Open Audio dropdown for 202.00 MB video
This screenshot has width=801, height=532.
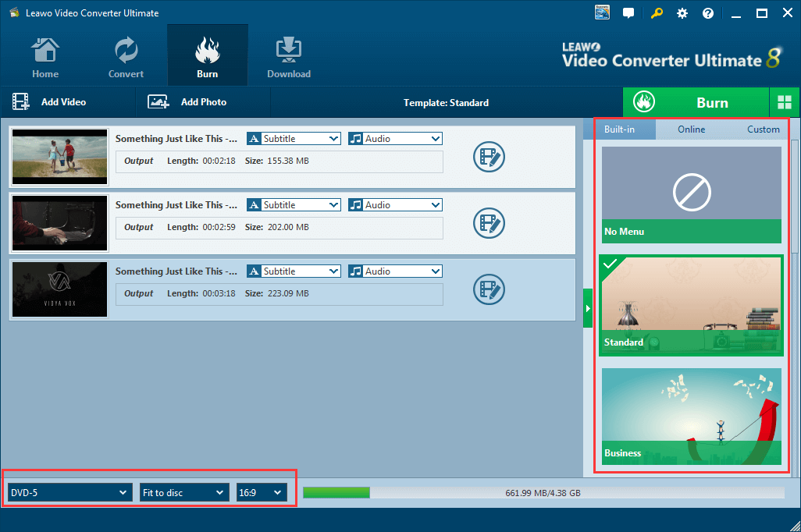pyautogui.click(x=395, y=205)
